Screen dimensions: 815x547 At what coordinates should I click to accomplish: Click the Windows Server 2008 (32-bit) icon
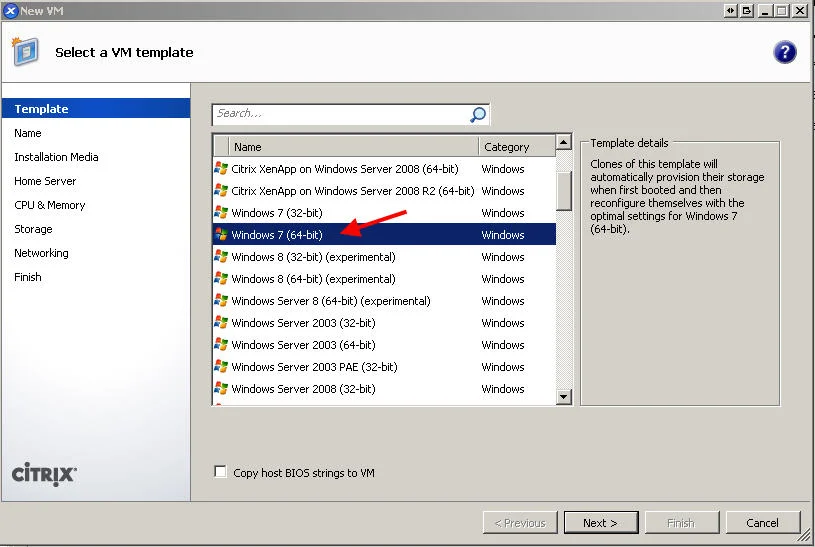click(221, 388)
